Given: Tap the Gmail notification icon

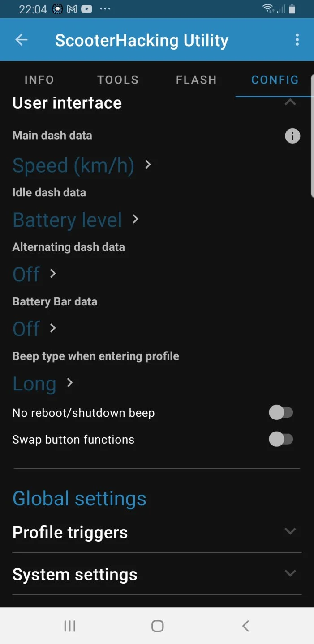Looking at the screenshot, I should pyautogui.click(x=72, y=9).
